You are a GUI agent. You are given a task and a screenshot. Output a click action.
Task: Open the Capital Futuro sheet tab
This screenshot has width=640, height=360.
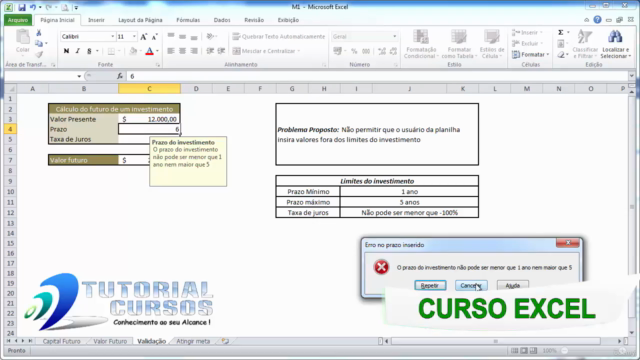62,341
